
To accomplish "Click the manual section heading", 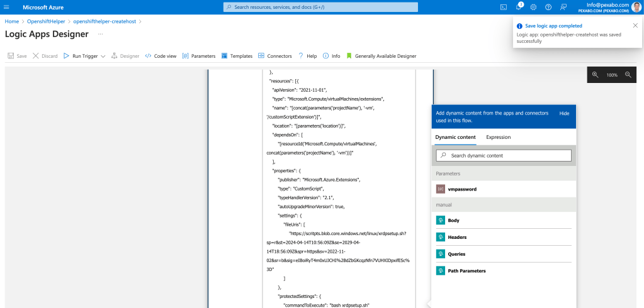I will (x=444, y=205).
